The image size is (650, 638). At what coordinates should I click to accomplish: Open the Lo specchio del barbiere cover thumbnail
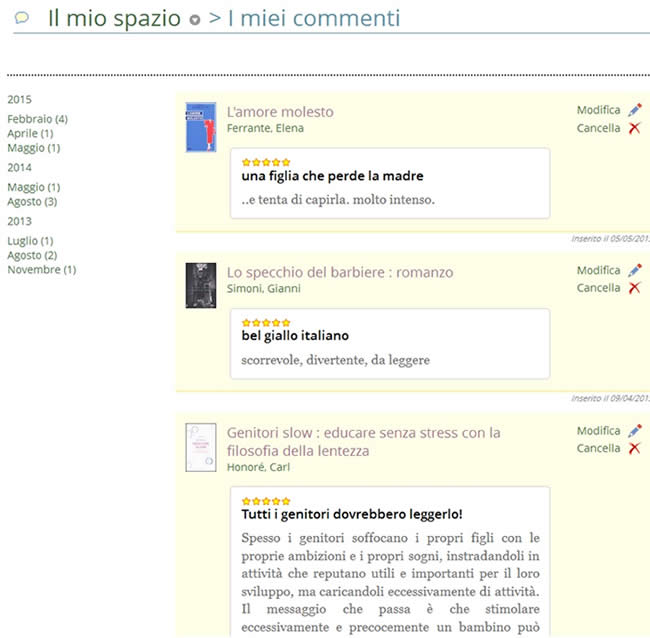point(201,285)
